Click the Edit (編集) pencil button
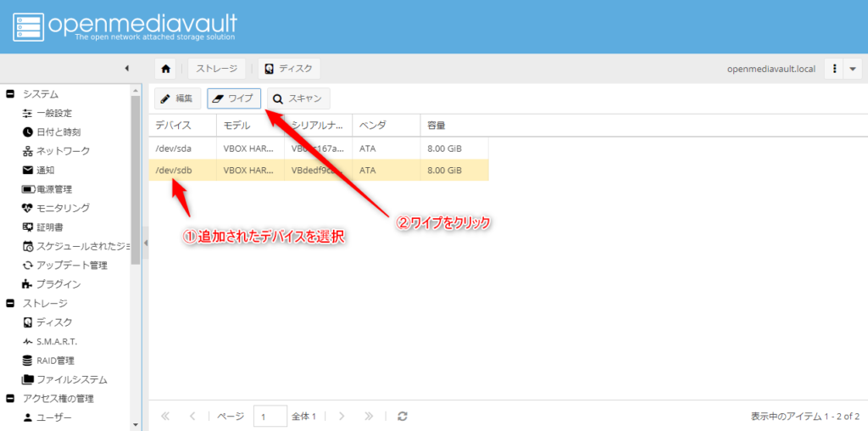Viewport: 868px width, 431px height. tap(176, 98)
